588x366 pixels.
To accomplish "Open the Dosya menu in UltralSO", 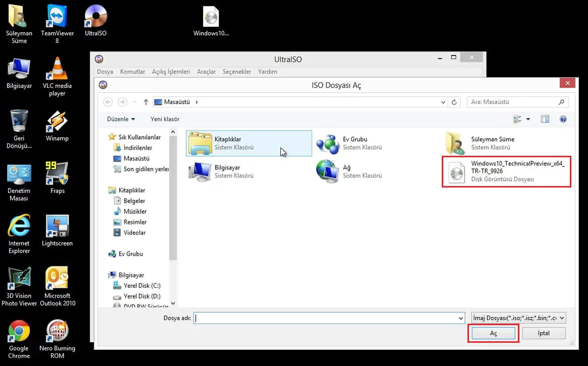I will pos(105,71).
